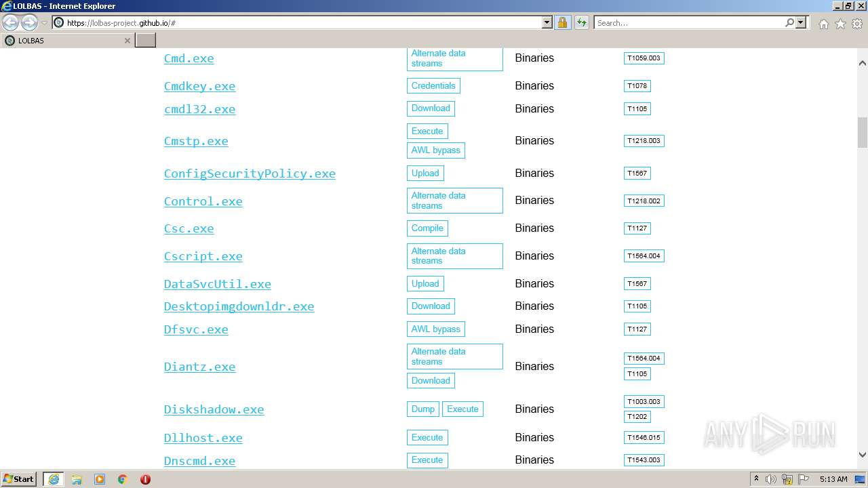Image resolution: width=868 pixels, height=488 pixels.
Task: Open a new blank tab
Action: [146, 40]
